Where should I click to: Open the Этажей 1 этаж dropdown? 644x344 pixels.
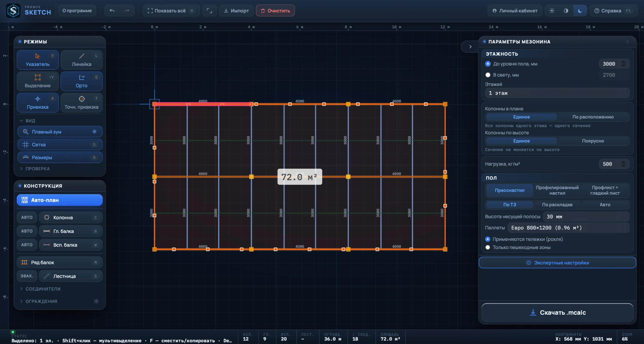click(x=557, y=93)
